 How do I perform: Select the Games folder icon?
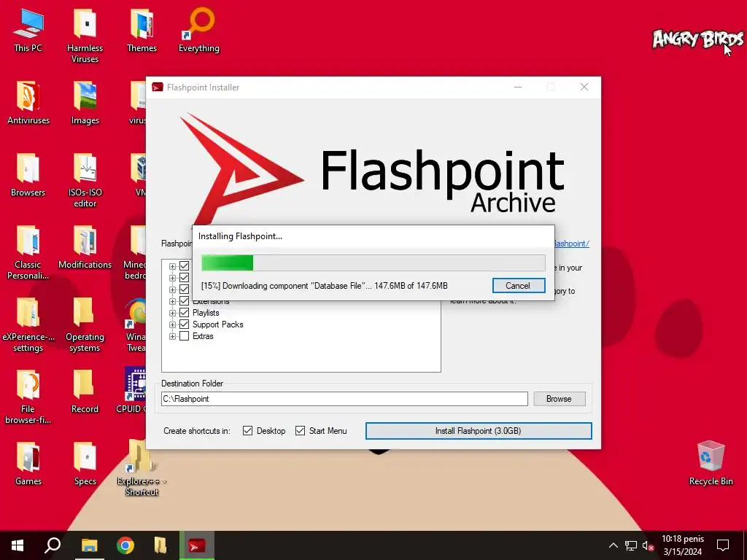pos(28,464)
